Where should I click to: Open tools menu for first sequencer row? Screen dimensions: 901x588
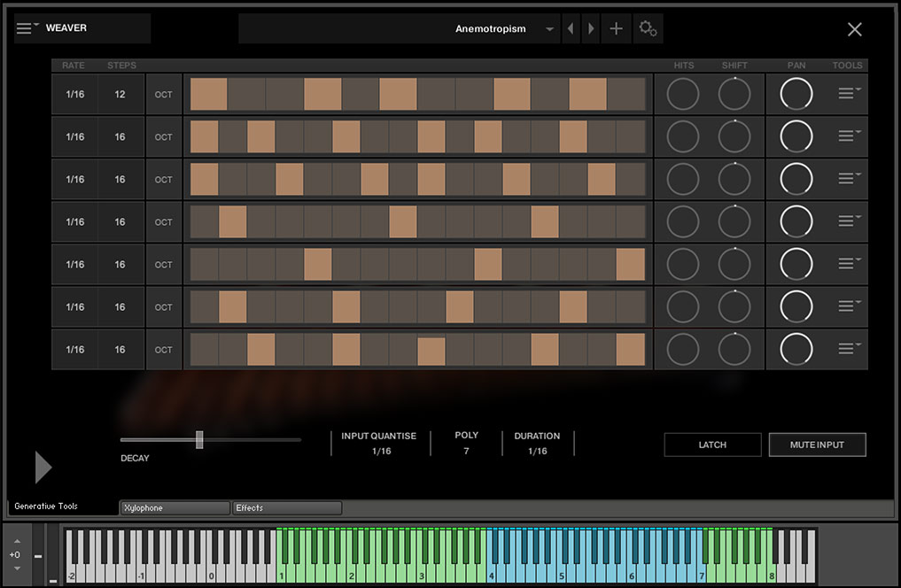[849, 93]
